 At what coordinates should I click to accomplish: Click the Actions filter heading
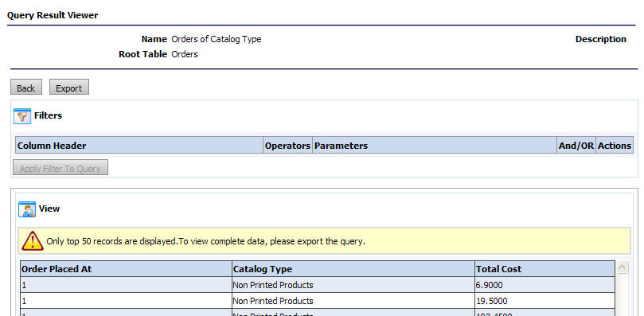click(615, 146)
